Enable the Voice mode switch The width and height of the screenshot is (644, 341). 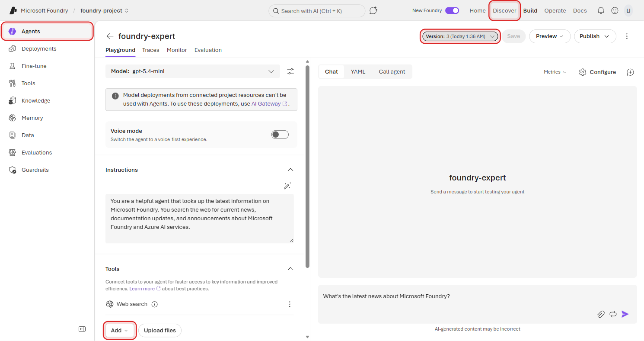pyautogui.click(x=280, y=135)
